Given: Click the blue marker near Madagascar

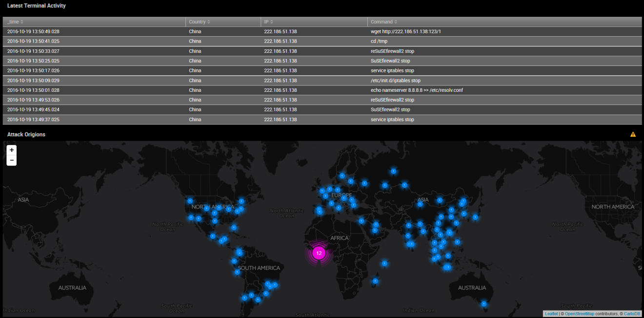Looking at the screenshot, I should 375,281.
